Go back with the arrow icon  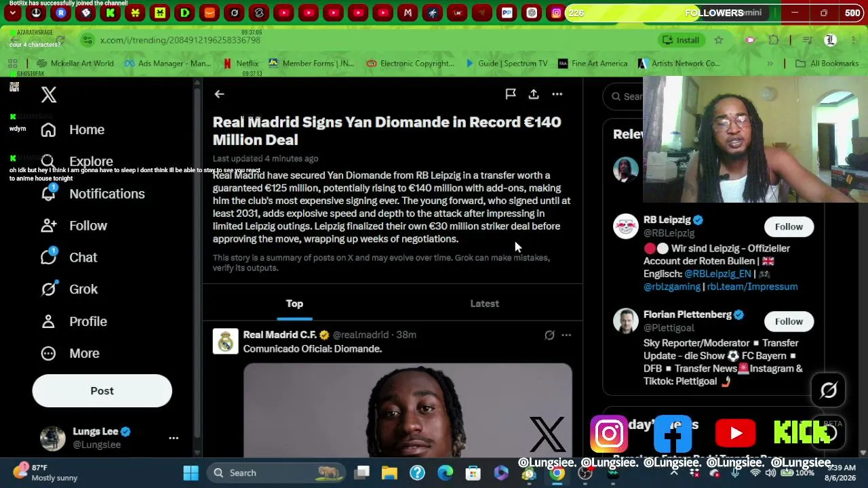pos(219,94)
